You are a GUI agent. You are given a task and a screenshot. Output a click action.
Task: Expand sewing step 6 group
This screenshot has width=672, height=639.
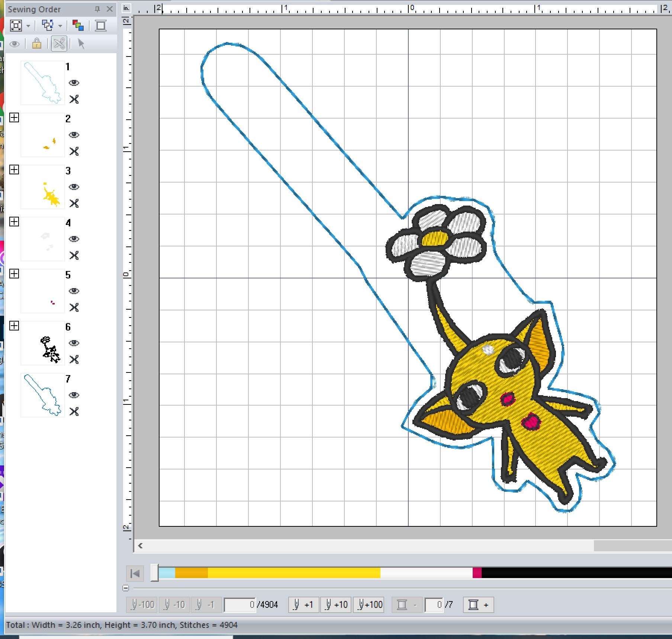click(x=14, y=326)
